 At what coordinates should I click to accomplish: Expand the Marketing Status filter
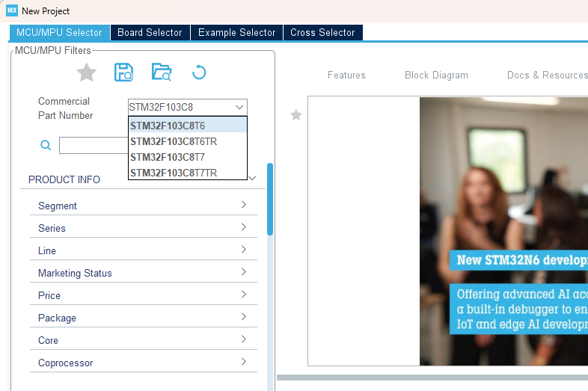coord(144,273)
